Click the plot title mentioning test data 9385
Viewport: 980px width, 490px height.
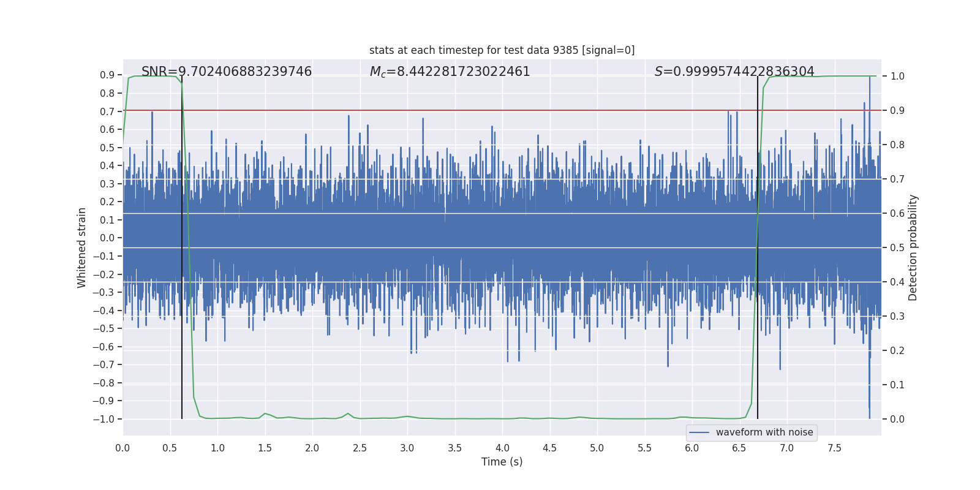(502, 50)
